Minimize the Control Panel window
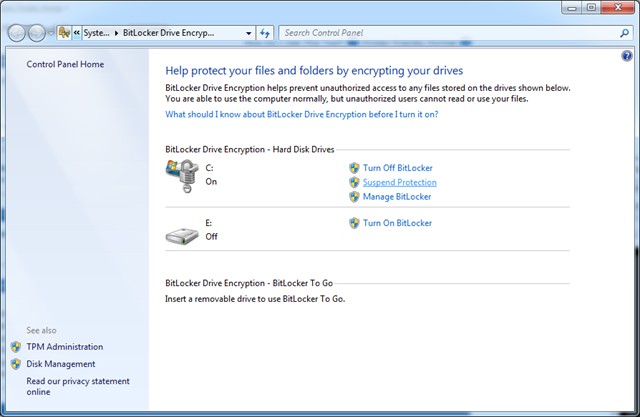Viewport: 640px width, 417px height. (571, 7)
